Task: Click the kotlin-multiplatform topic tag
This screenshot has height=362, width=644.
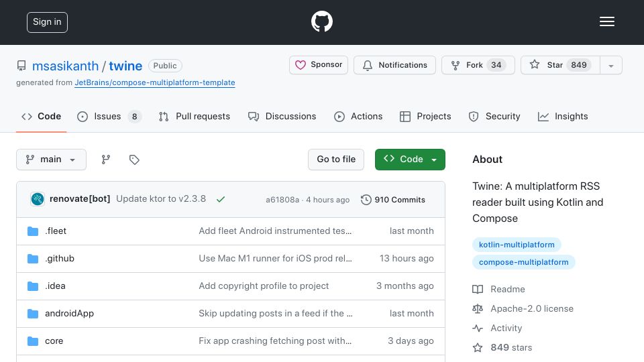Action: [x=517, y=245]
